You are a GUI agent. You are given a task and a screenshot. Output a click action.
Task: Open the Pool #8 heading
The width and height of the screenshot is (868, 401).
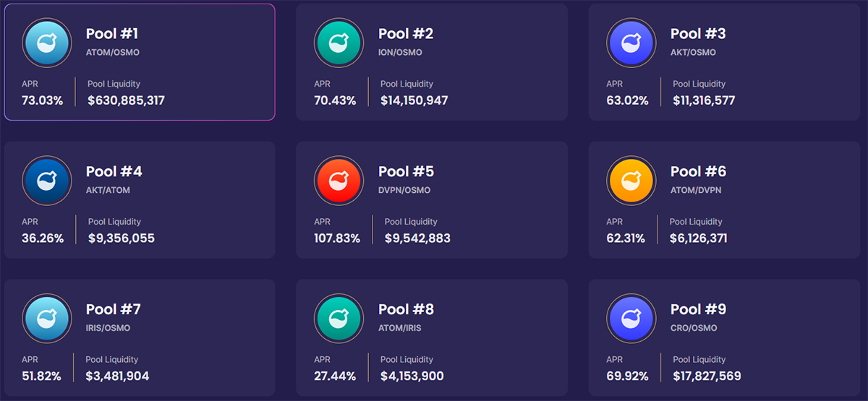point(406,310)
